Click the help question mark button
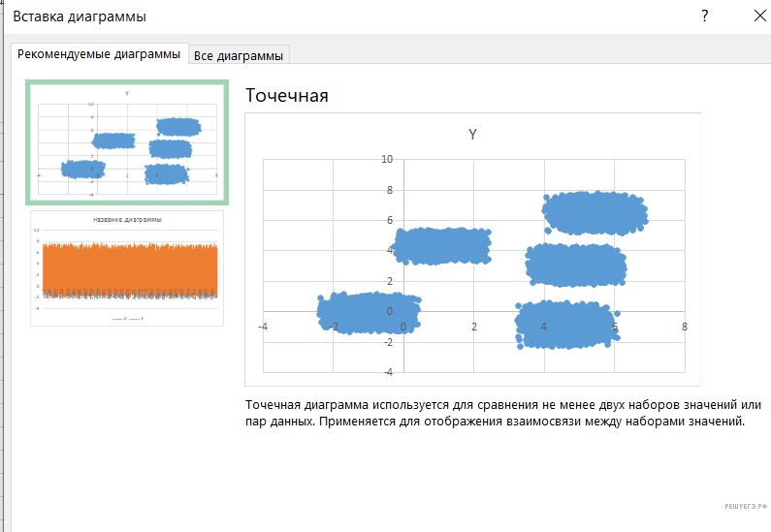 pos(705,16)
